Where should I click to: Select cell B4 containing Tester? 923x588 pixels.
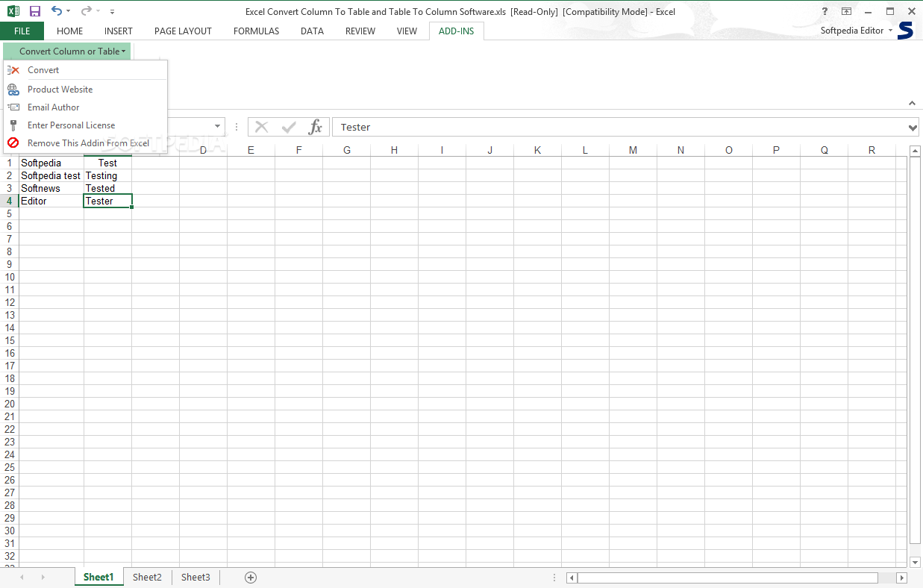click(107, 201)
